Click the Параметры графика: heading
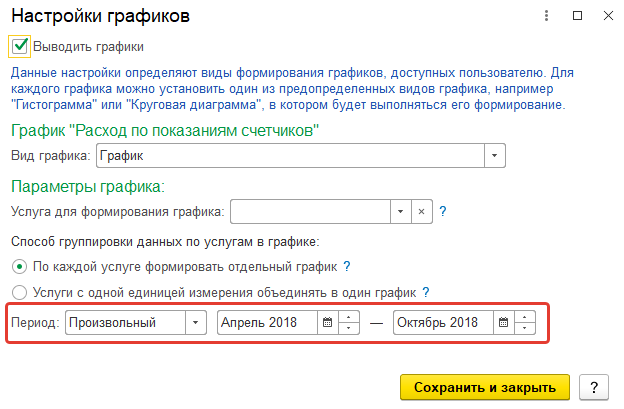 click(88, 186)
